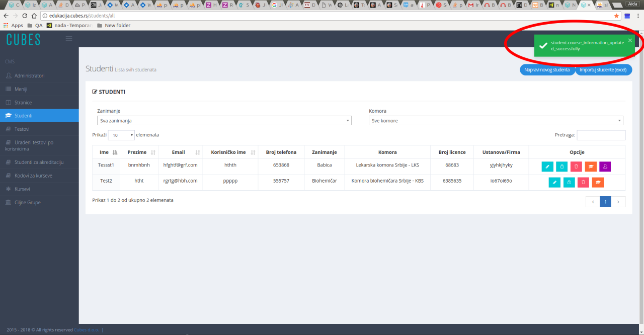The image size is (644, 335).
Task: Open the Komora dropdown filter
Action: pos(496,121)
